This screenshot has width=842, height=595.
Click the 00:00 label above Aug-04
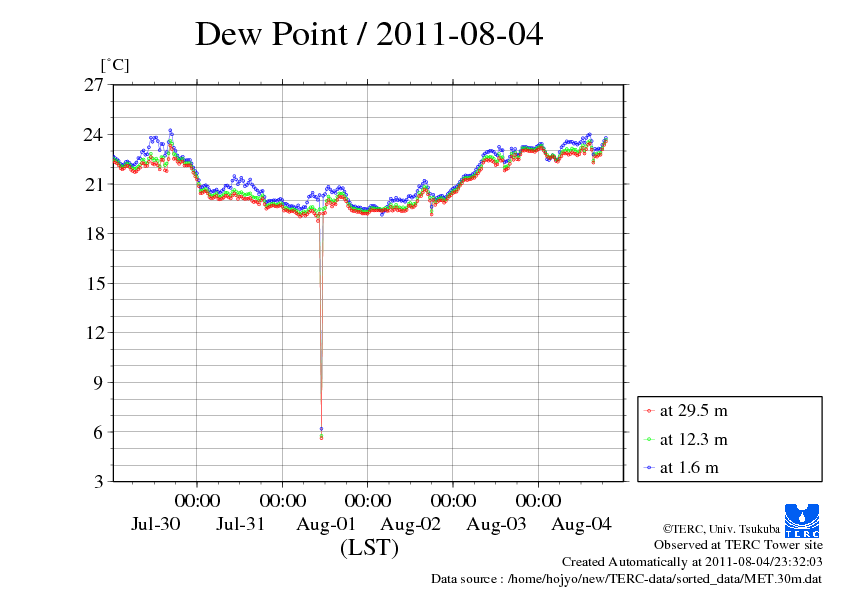click(x=539, y=500)
